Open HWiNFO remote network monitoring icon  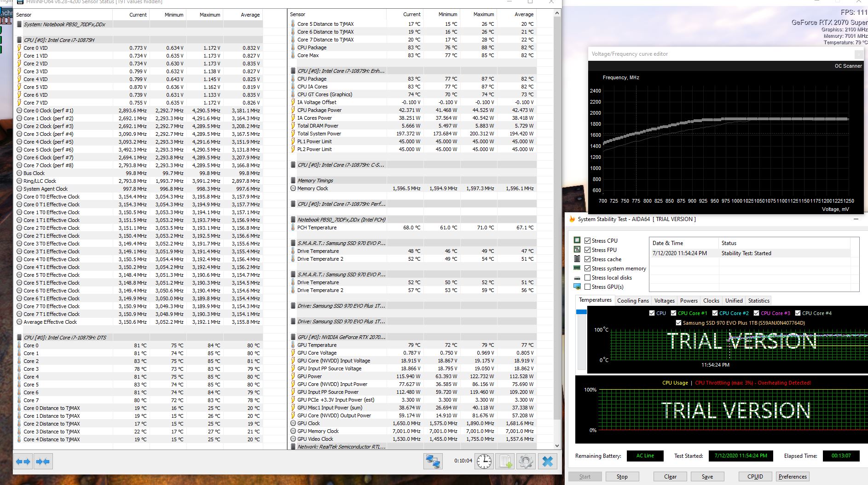coord(433,461)
